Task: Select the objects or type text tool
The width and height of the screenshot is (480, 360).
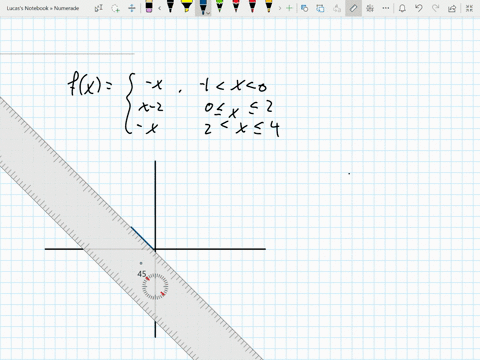Action: 99,8
